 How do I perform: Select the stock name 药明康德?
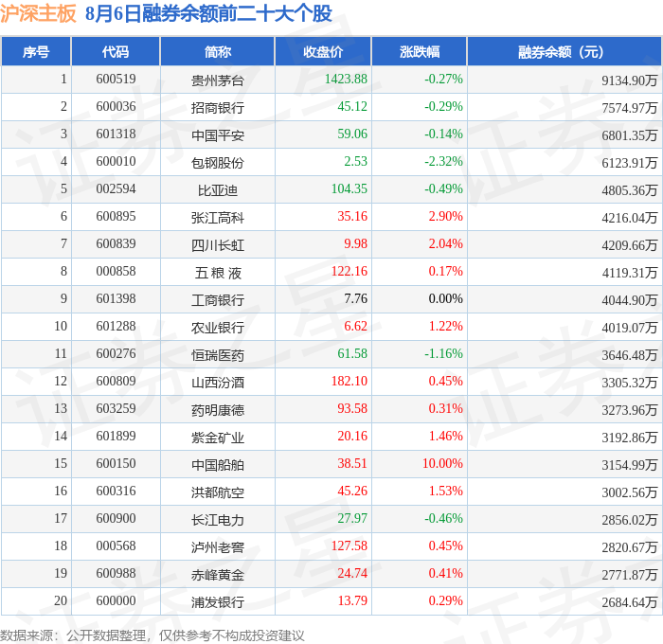pyautogui.click(x=217, y=410)
